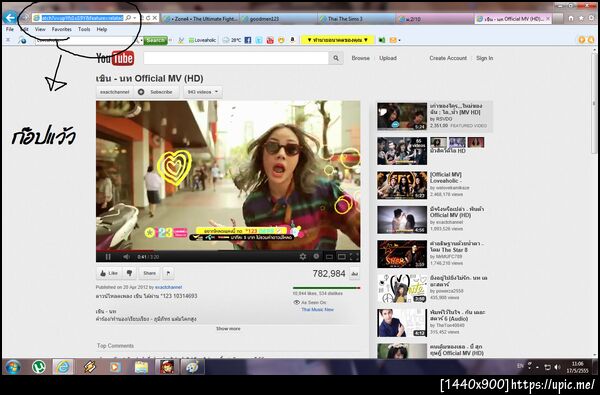Show video statistics via the chart icon
Image resolution: width=600 pixels, height=395 pixels.
tap(354, 274)
